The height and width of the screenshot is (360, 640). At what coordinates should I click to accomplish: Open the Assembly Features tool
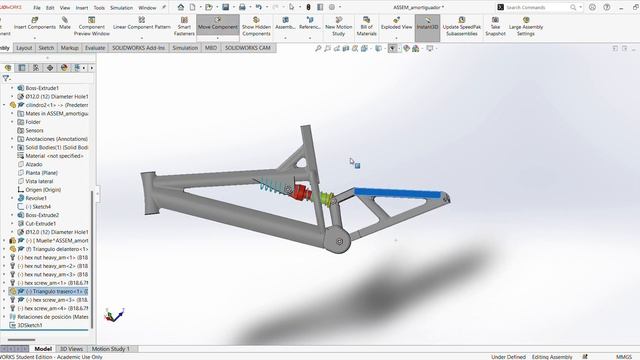tap(285, 24)
